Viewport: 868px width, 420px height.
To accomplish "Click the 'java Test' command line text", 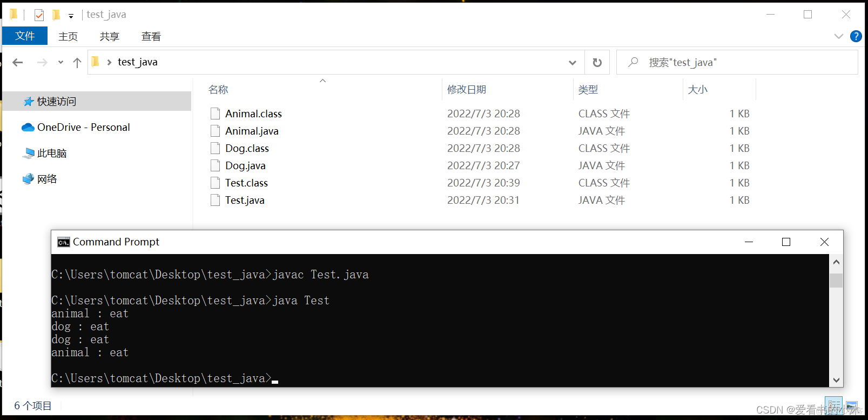I will click(x=301, y=301).
